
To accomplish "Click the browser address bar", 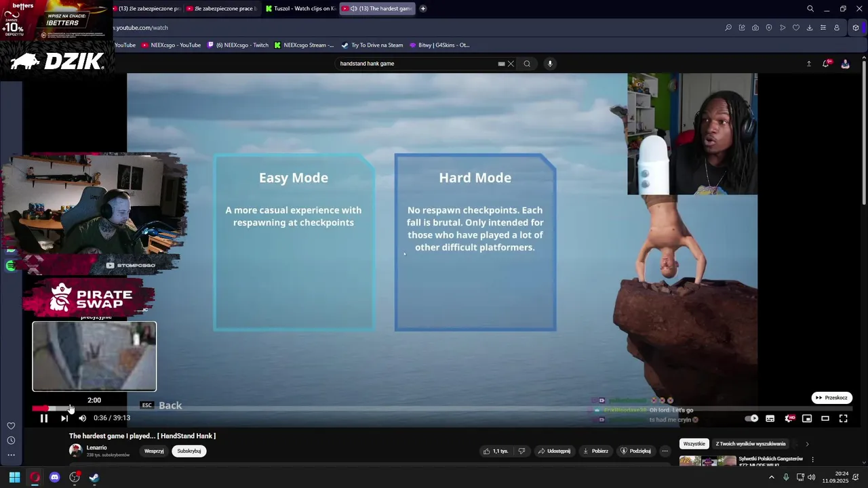I will (x=407, y=28).
